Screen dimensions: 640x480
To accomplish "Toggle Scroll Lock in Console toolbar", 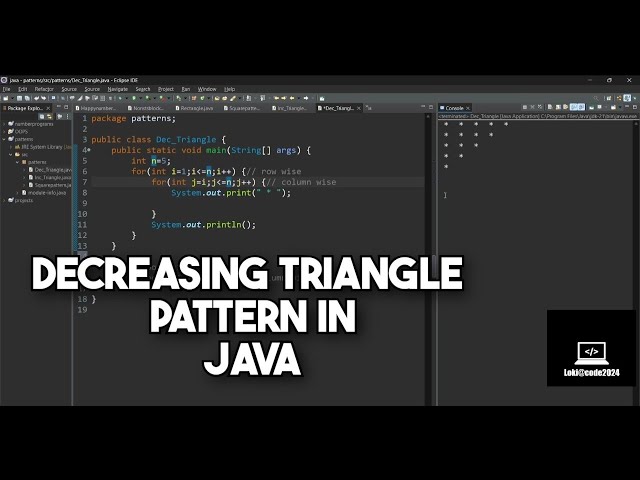I will pos(558,107).
